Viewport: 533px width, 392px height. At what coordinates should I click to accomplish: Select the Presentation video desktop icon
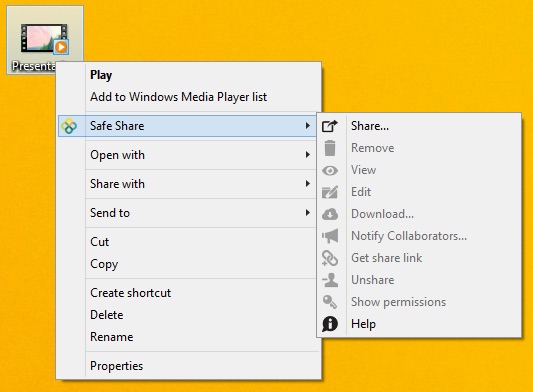[45, 39]
